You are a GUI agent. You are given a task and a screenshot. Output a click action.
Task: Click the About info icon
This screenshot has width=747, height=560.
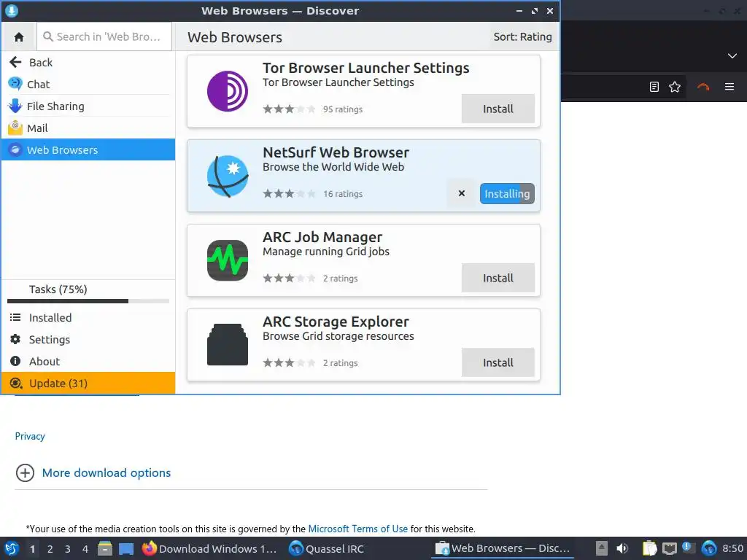[15, 361]
